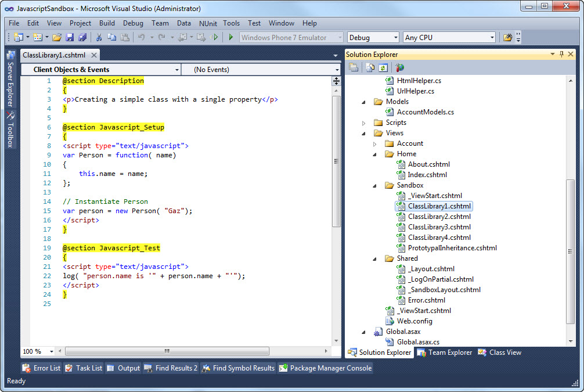
Task: Collapse the Sandbox folder node
Action: coord(374,186)
